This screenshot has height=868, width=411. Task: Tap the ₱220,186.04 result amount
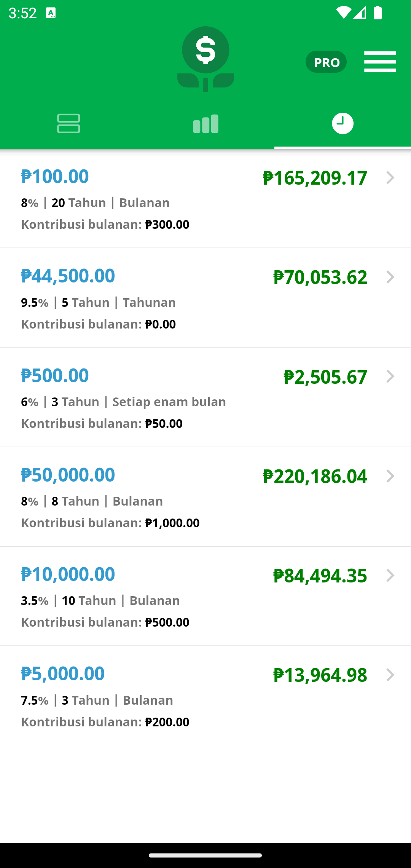pos(315,476)
